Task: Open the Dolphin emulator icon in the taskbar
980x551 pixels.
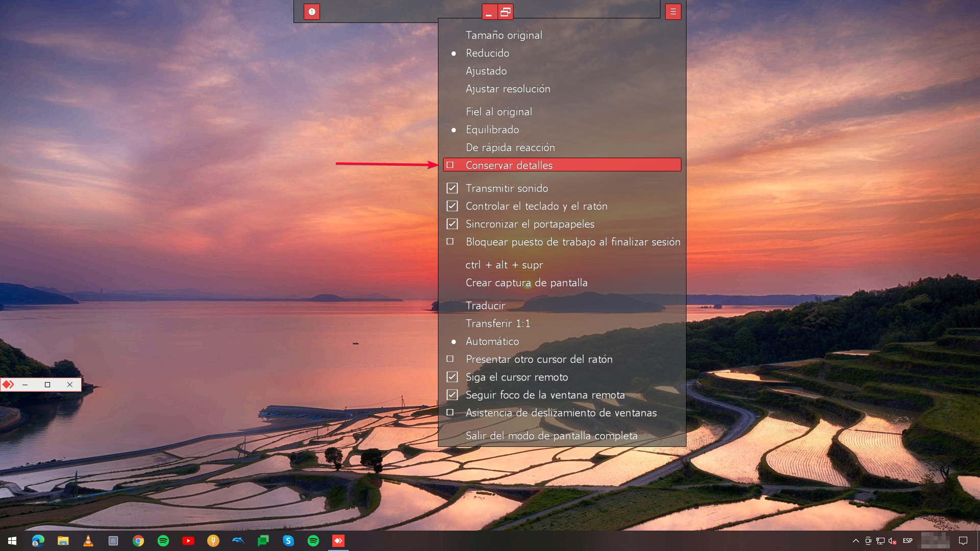Action: tap(238, 541)
